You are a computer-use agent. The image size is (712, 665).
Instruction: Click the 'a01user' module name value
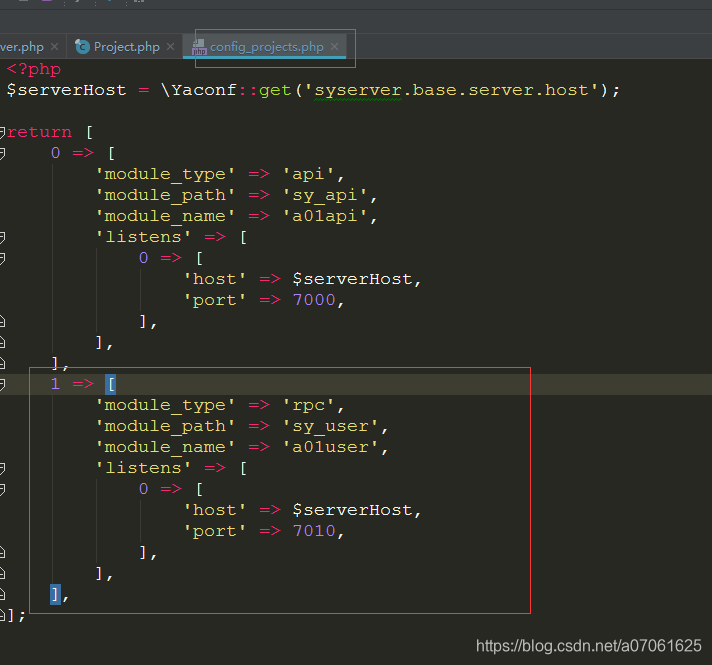(330, 447)
